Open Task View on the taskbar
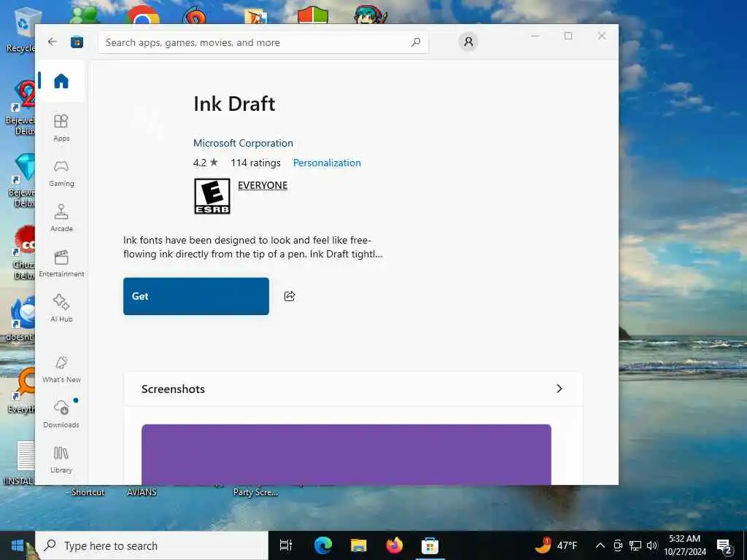747x560 pixels. (x=286, y=545)
